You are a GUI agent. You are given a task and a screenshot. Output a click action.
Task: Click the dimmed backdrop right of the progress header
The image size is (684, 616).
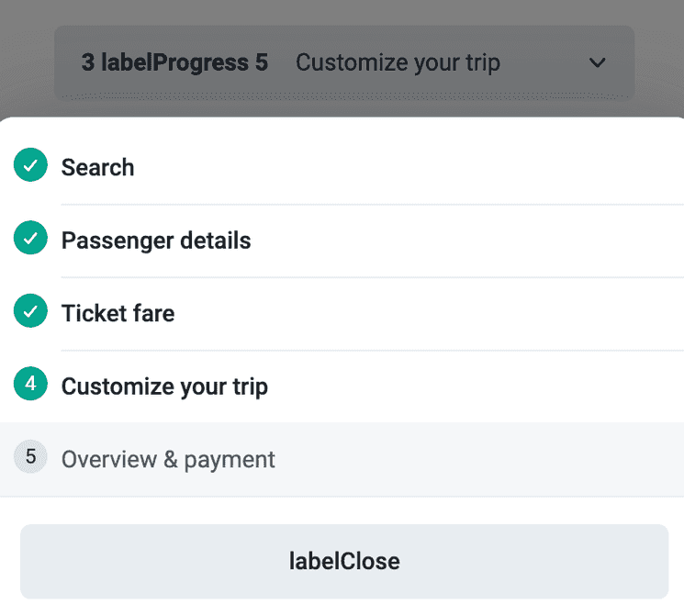(x=659, y=62)
